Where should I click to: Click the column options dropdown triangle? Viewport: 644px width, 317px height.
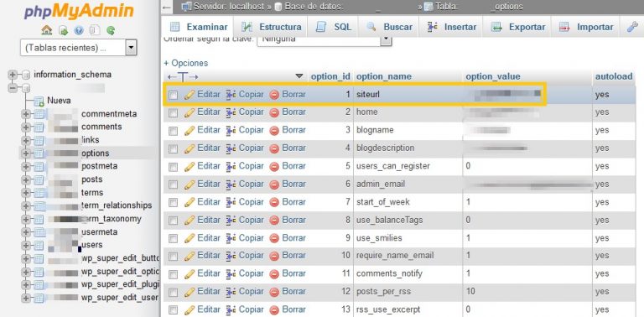click(299, 76)
